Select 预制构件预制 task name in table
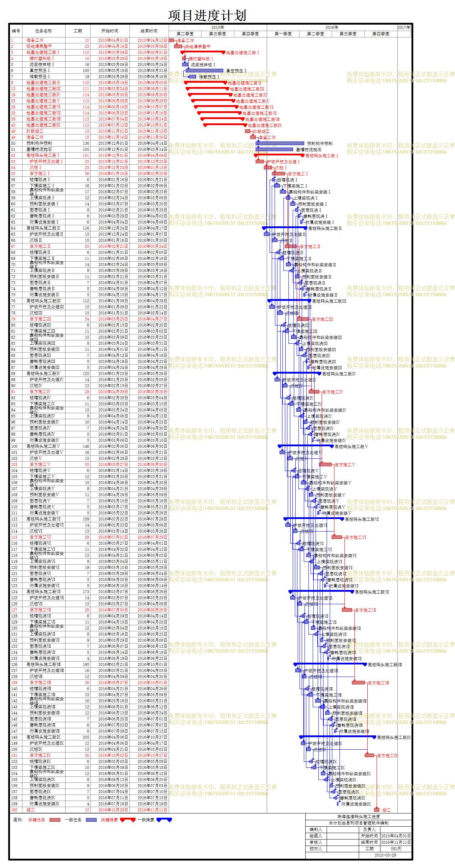The height and width of the screenshot is (868, 455). tap(39, 143)
